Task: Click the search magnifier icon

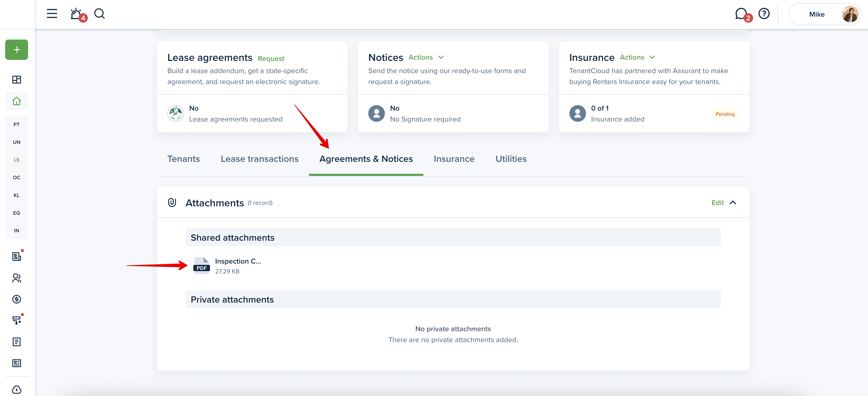Action: pos(99,14)
